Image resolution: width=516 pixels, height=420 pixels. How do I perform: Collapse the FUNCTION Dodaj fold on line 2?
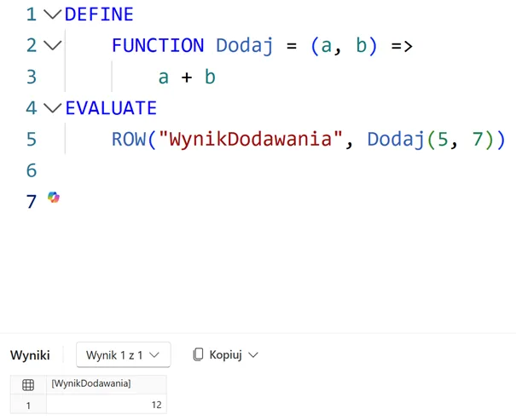[52, 46]
